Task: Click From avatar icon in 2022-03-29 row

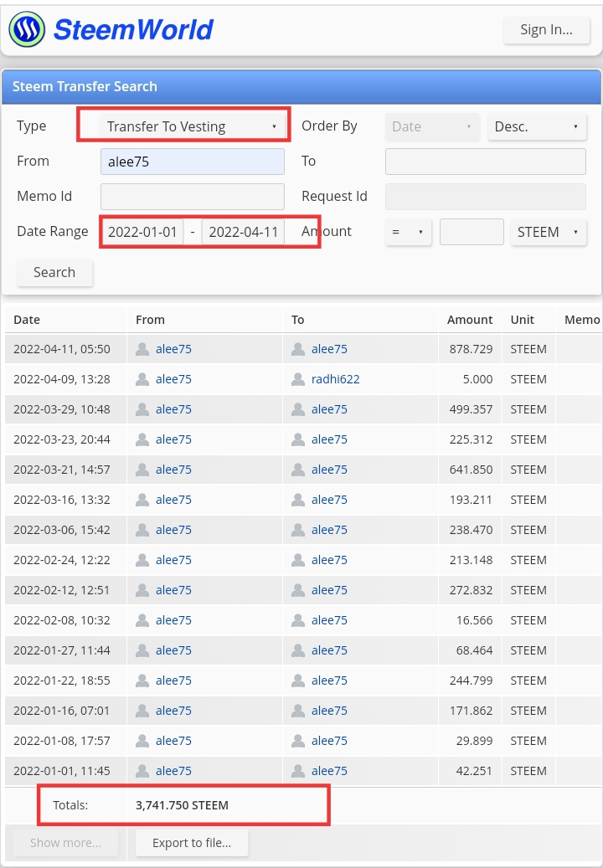Action: tap(142, 409)
